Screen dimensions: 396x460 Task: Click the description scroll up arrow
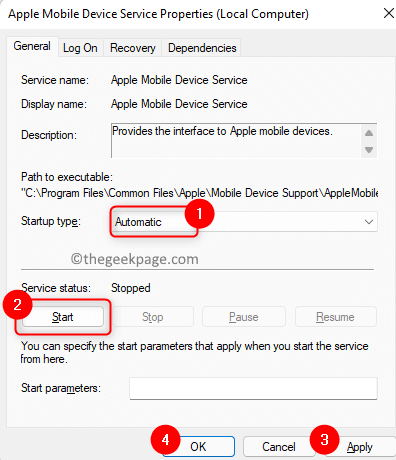[369, 133]
